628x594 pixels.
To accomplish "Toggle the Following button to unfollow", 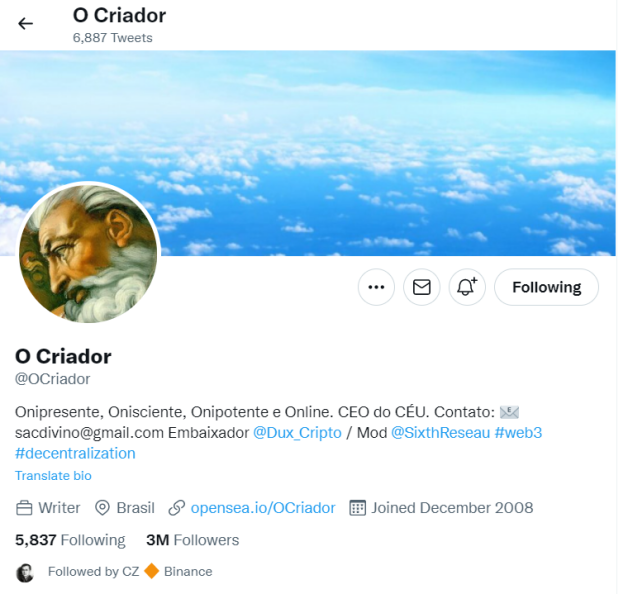I will coord(546,287).
